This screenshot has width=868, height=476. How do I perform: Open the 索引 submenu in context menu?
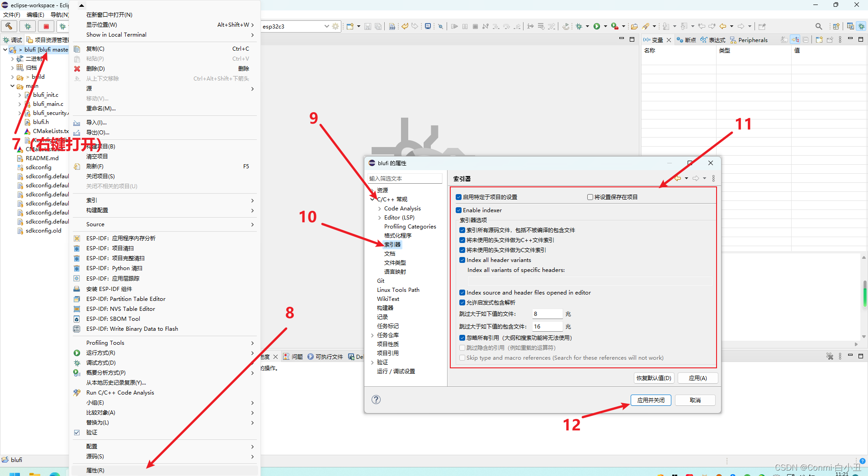pyautogui.click(x=165, y=200)
